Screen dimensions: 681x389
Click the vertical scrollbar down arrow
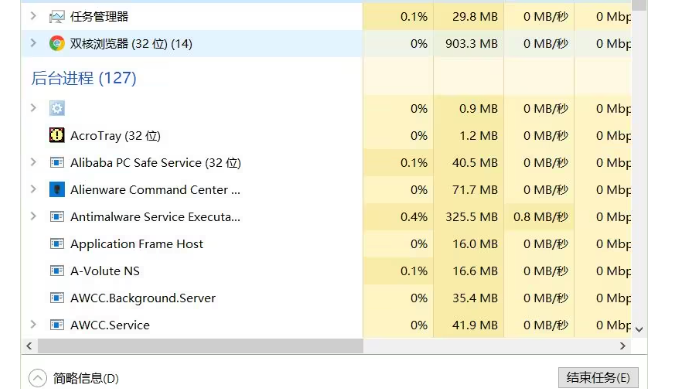click(x=639, y=330)
